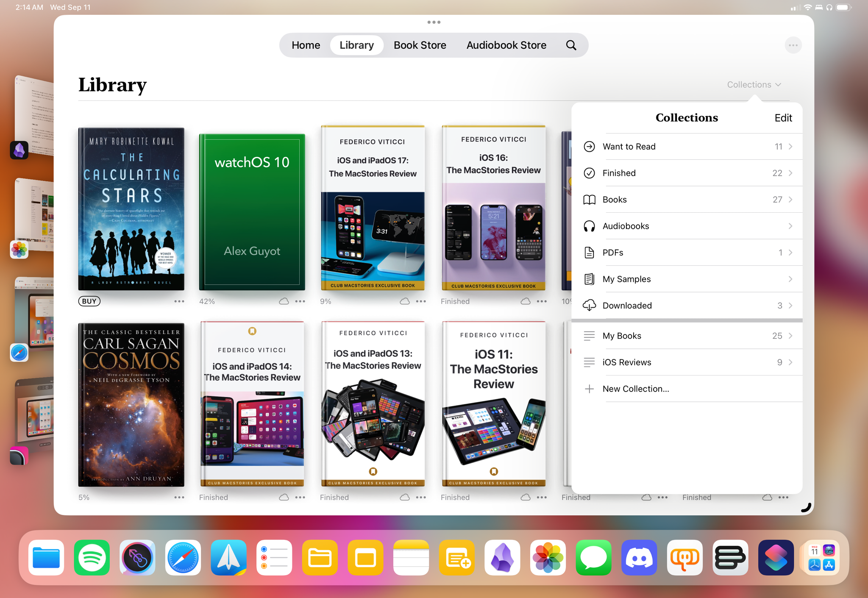Tap cloud download icon for iOS 16 review

526,301
